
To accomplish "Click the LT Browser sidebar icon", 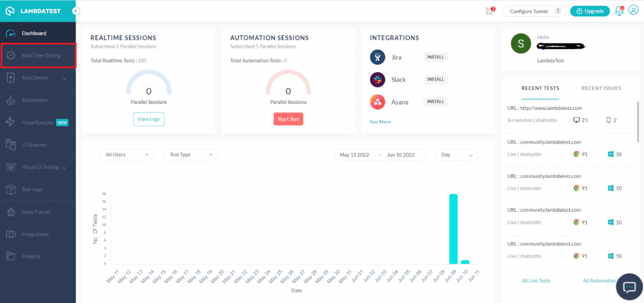I will click(10, 145).
